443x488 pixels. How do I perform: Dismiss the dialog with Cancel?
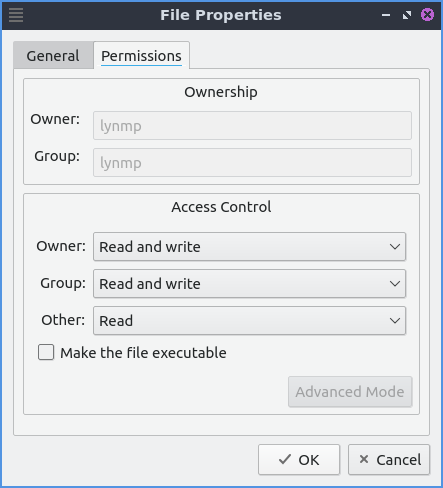click(389, 459)
